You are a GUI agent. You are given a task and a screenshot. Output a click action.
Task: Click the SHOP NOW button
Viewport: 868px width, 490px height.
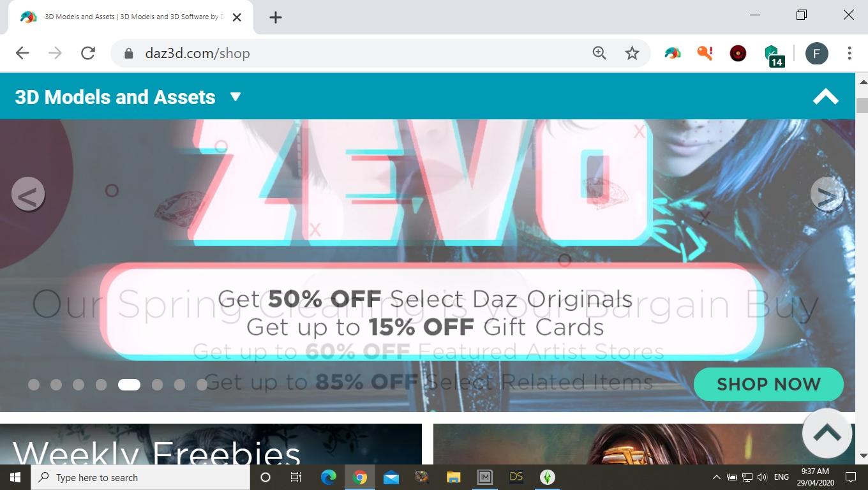point(768,384)
